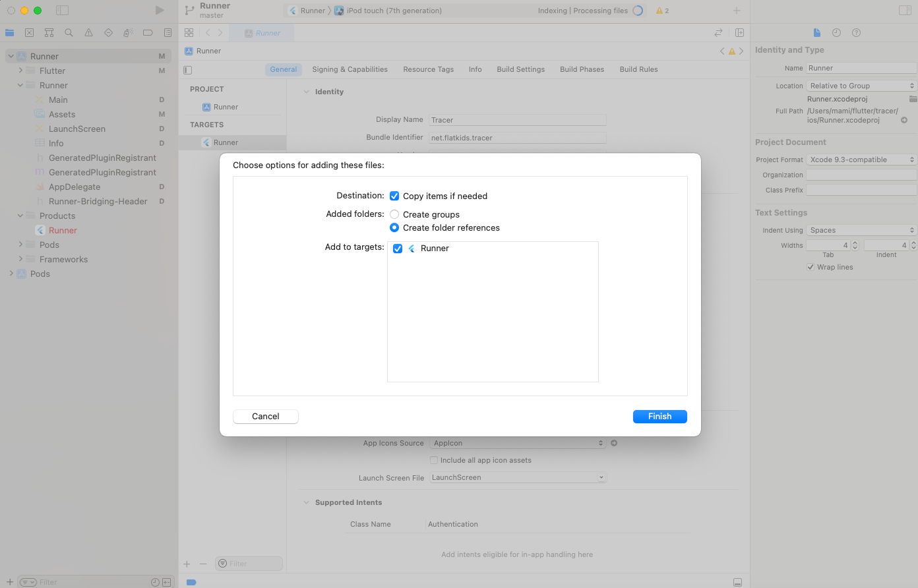Open the History inspector clock icon

[x=836, y=33]
